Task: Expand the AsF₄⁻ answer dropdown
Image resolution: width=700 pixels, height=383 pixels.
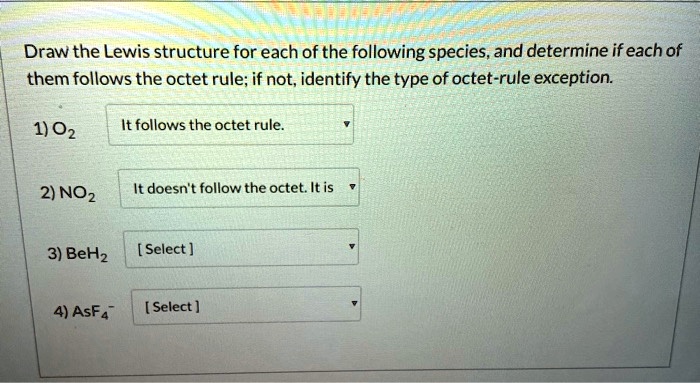Action: [246, 306]
